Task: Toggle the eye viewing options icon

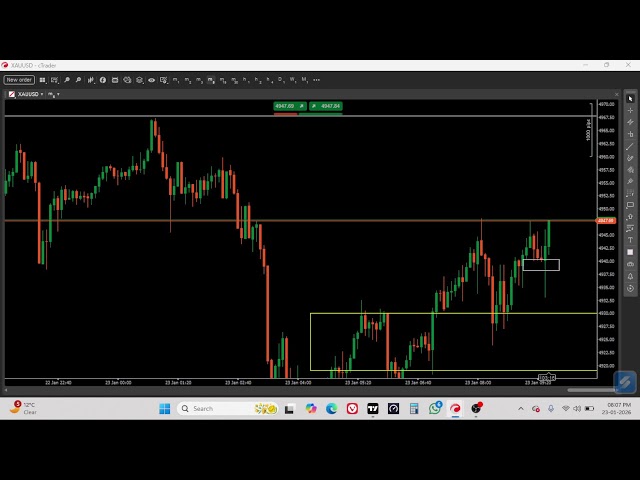Action: (151, 80)
